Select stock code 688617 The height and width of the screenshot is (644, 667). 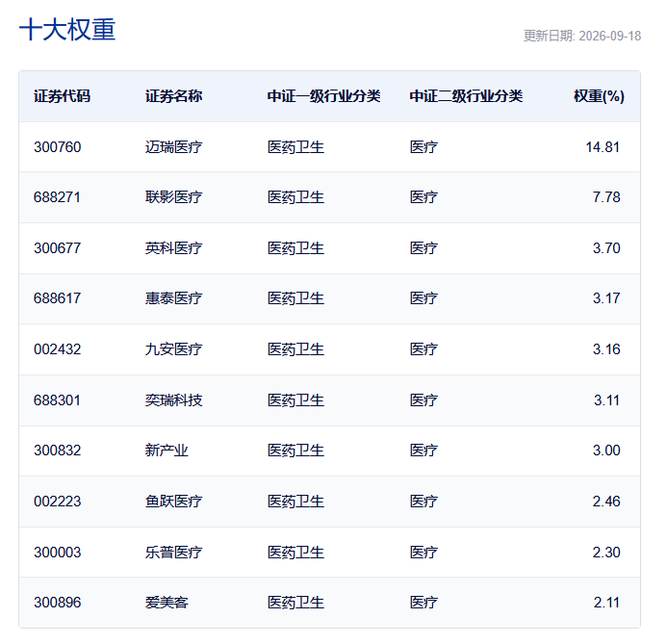point(57,298)
